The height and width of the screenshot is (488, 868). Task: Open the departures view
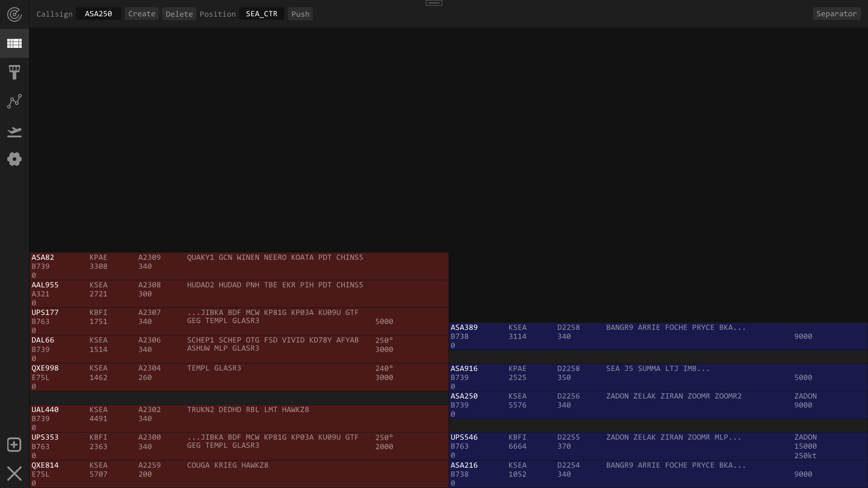point(14,131)
